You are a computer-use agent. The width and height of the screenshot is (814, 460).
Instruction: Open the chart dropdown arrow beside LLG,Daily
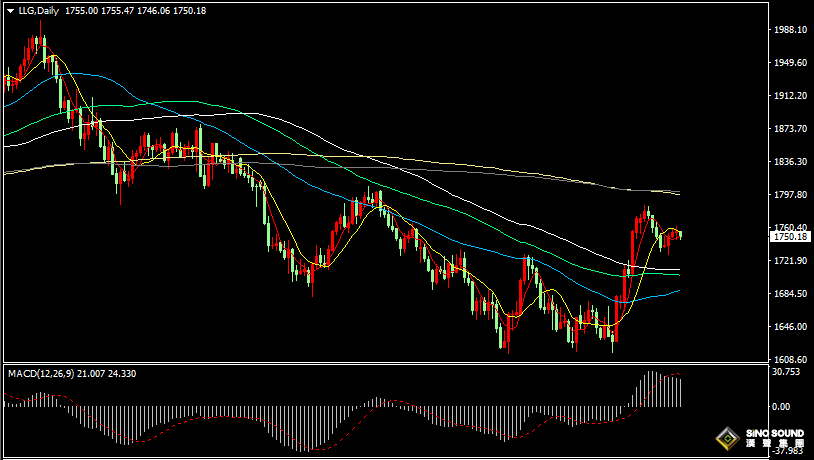pyautogui.click(x=9, y=9)
